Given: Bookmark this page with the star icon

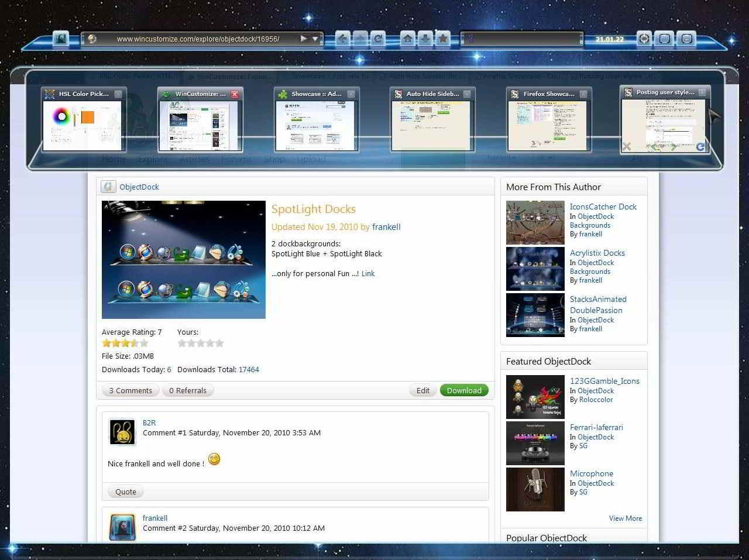Looking at the screenshot, I should pyautogui.click(x=443, y=39).
